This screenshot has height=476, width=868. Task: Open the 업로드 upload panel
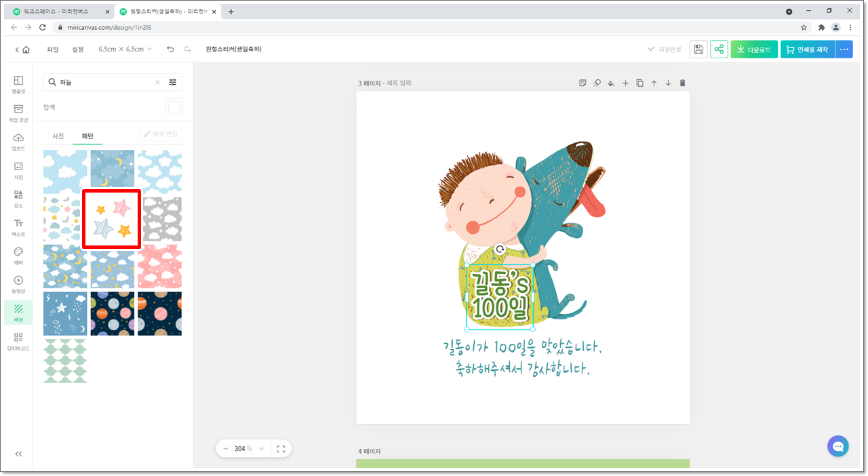[x=18, y=141]
